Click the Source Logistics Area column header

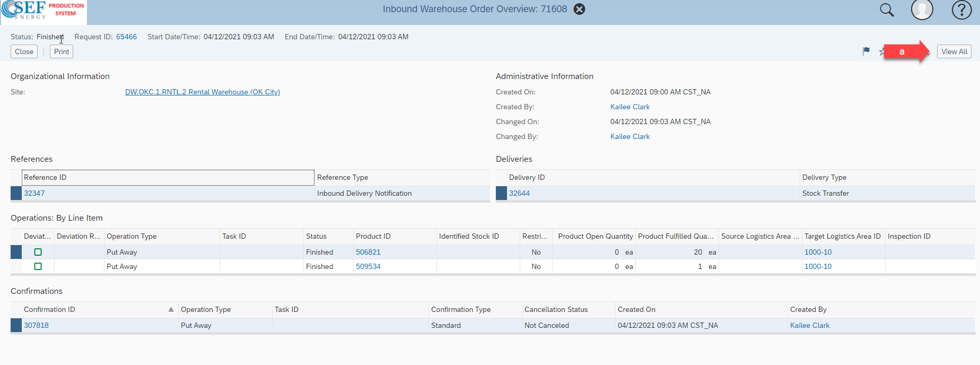pyautogui.click(x=760, y=236)
